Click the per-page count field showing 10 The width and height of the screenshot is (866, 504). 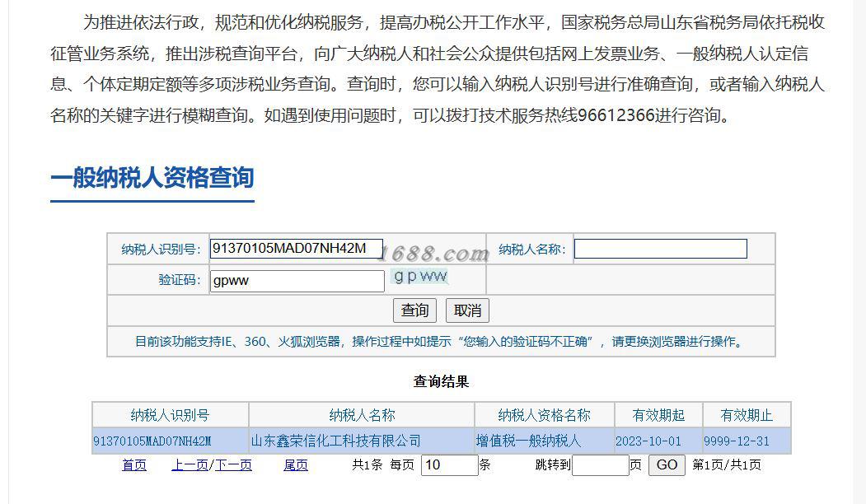click(449, 464)
